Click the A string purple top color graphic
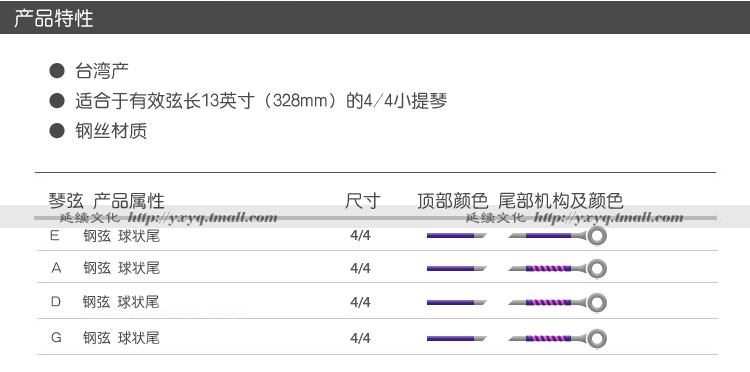This screenshot has width=750, height=372. tap(457, 269)
